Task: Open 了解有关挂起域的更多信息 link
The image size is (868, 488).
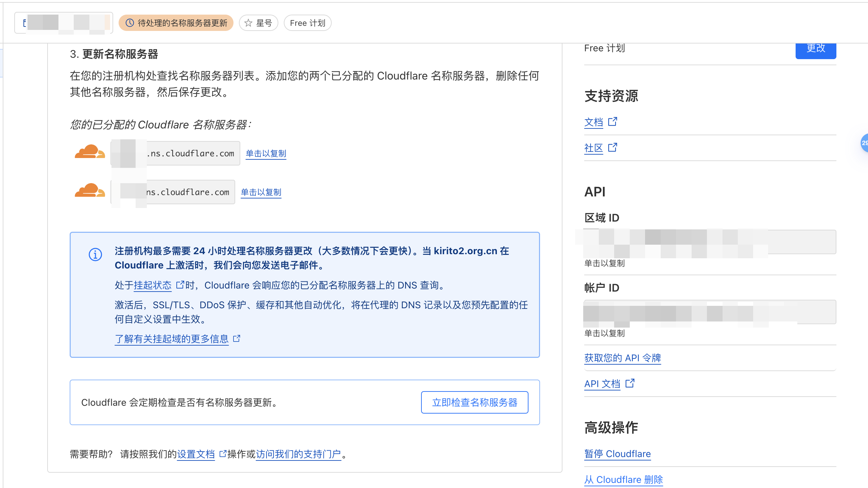Action: (172, 339)
